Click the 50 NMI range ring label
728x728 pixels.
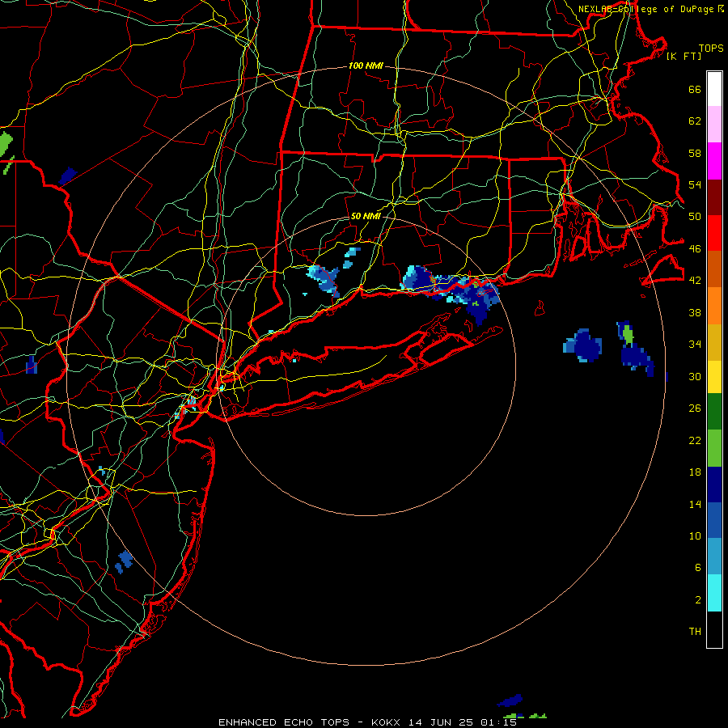366,216
